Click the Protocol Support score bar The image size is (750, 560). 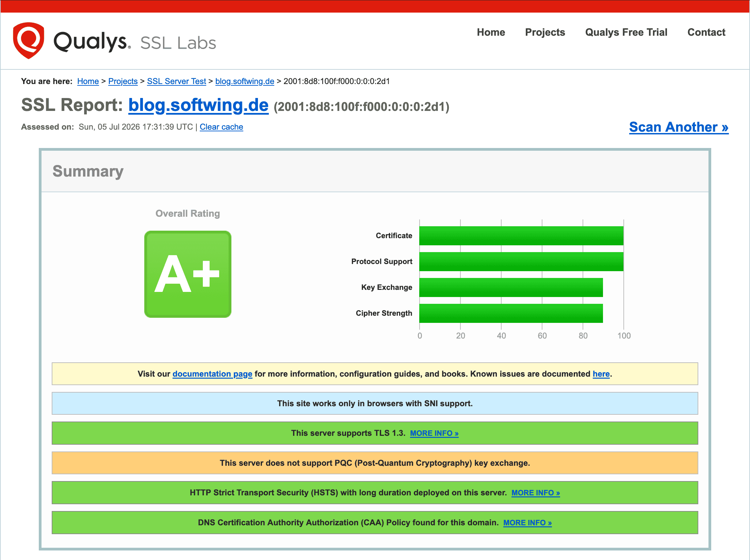click(x=521, y=262)
